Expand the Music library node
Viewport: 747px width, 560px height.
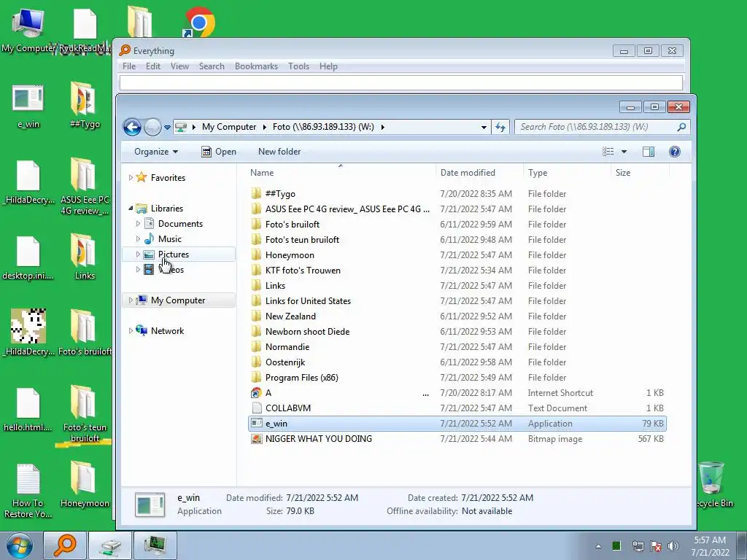click(138, 238)
